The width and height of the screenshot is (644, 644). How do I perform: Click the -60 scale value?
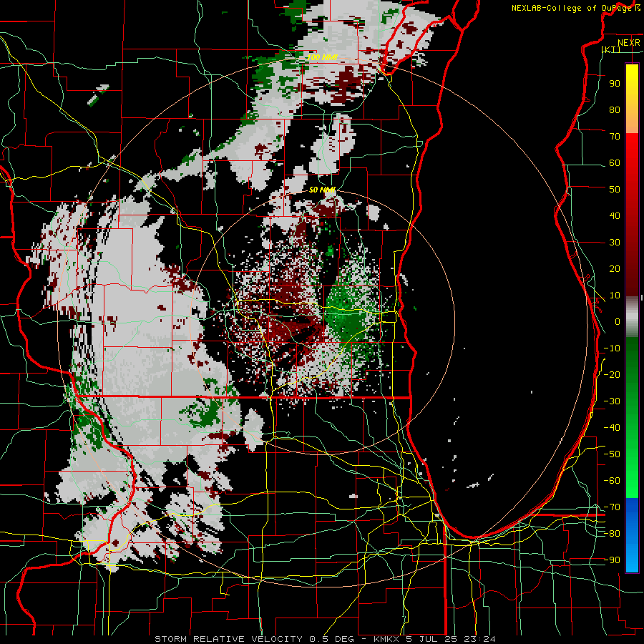point(612,481)
